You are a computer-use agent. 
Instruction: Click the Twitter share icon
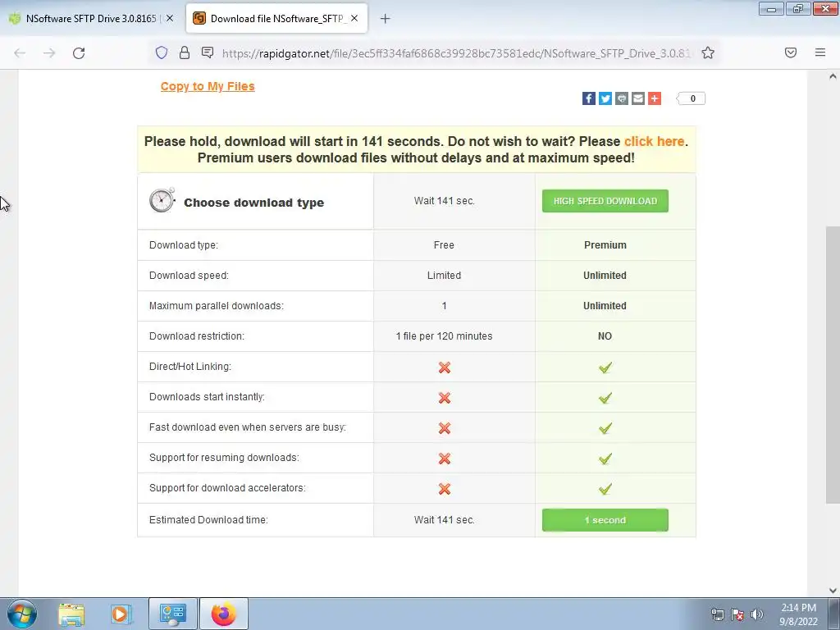605,98
